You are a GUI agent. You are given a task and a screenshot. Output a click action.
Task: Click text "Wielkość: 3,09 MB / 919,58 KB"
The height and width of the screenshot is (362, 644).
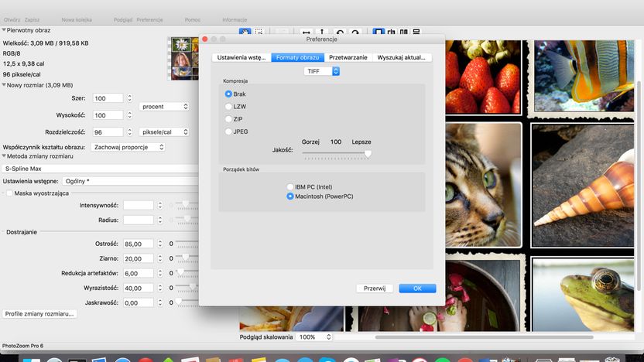(46, 43)
